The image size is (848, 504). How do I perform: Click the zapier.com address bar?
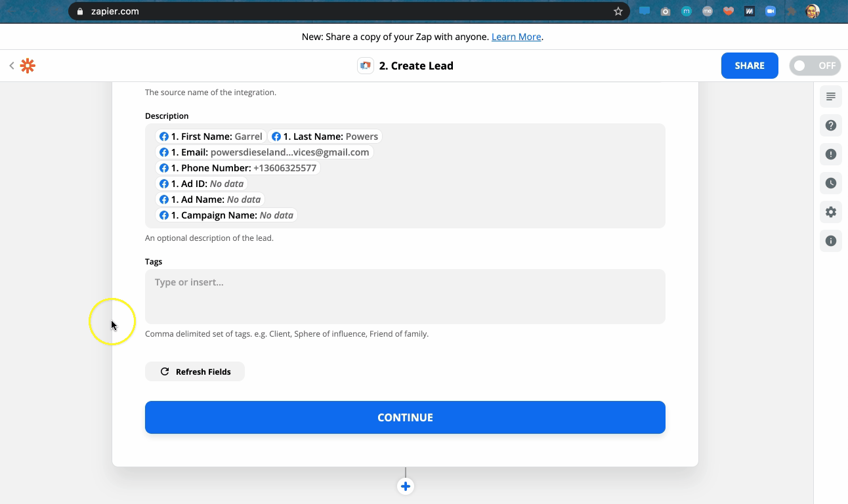pyautogui.click(x=349, y=11)
